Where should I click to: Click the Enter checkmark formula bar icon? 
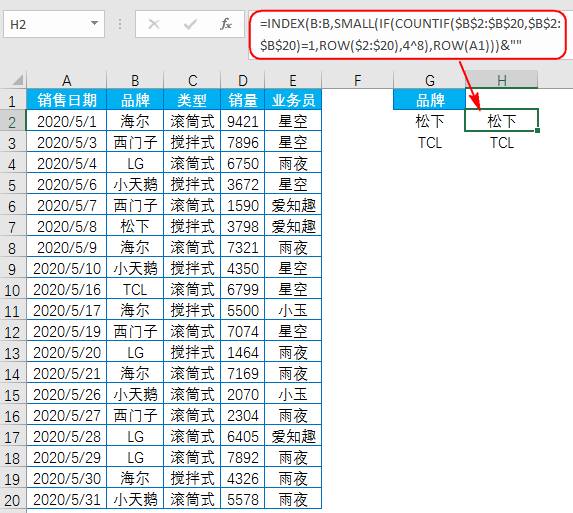[190, 24]
